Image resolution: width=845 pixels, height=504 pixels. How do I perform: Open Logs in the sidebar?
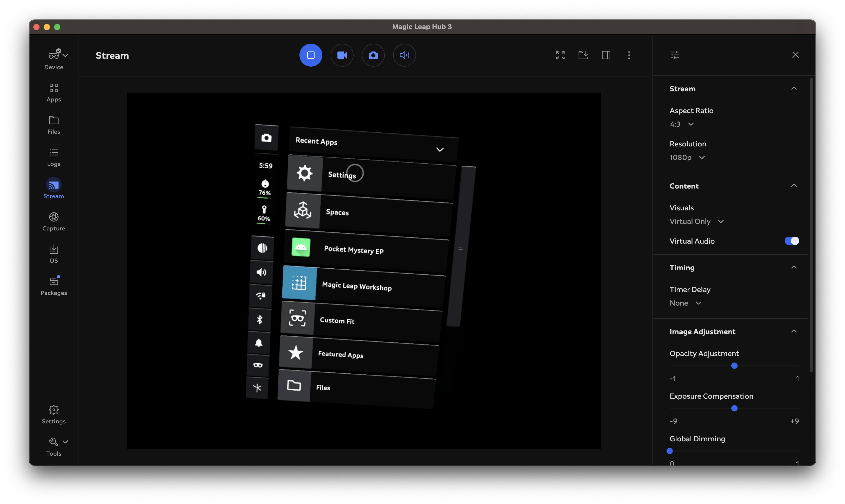[54, 157]
